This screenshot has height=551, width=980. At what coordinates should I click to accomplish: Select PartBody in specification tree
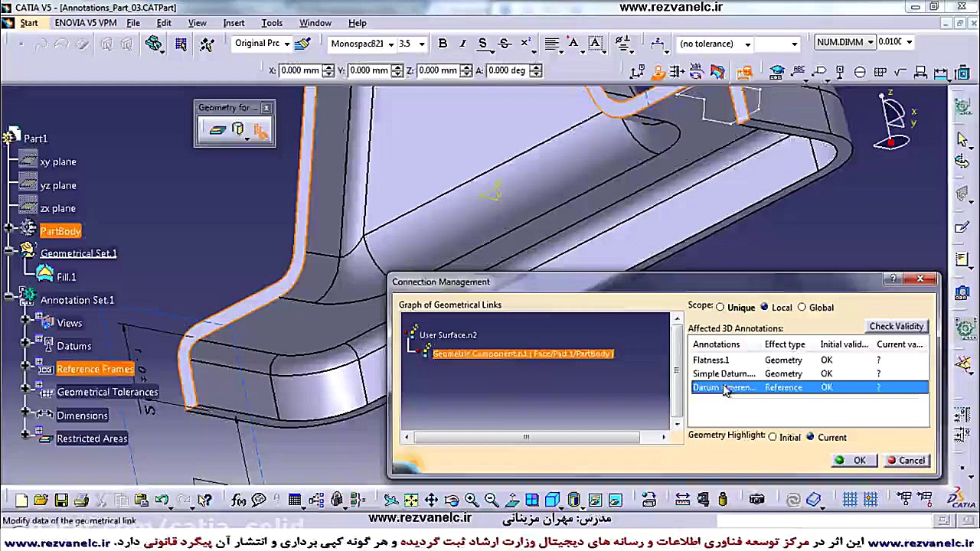tap(60, 231)
